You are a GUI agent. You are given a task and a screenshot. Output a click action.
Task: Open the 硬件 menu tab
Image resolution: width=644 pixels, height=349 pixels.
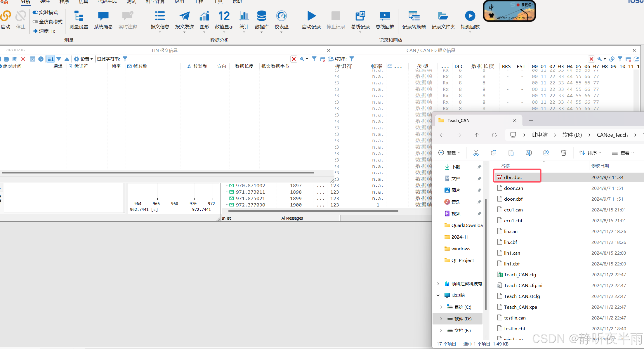point(45,2)
